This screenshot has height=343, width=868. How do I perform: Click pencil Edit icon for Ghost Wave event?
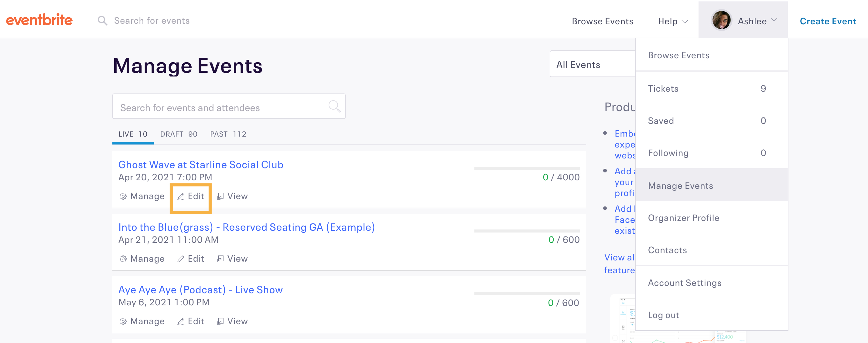[x=181, y=196]
